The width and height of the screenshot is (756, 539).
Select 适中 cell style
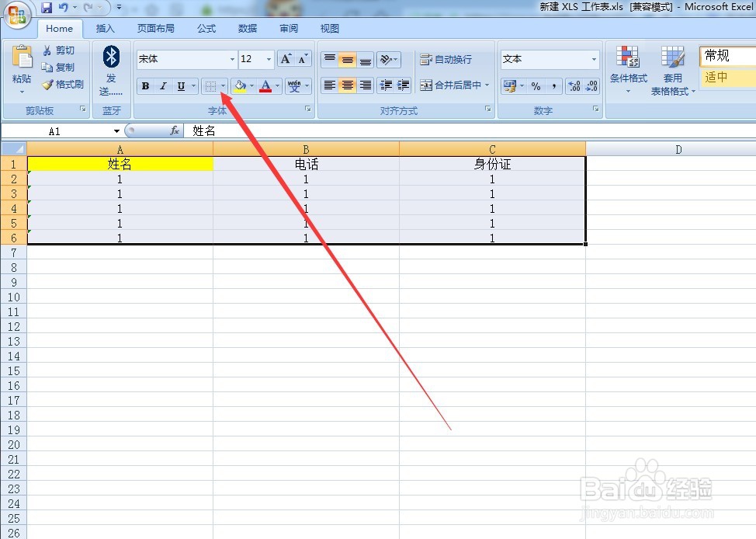(x=727, y=77)
